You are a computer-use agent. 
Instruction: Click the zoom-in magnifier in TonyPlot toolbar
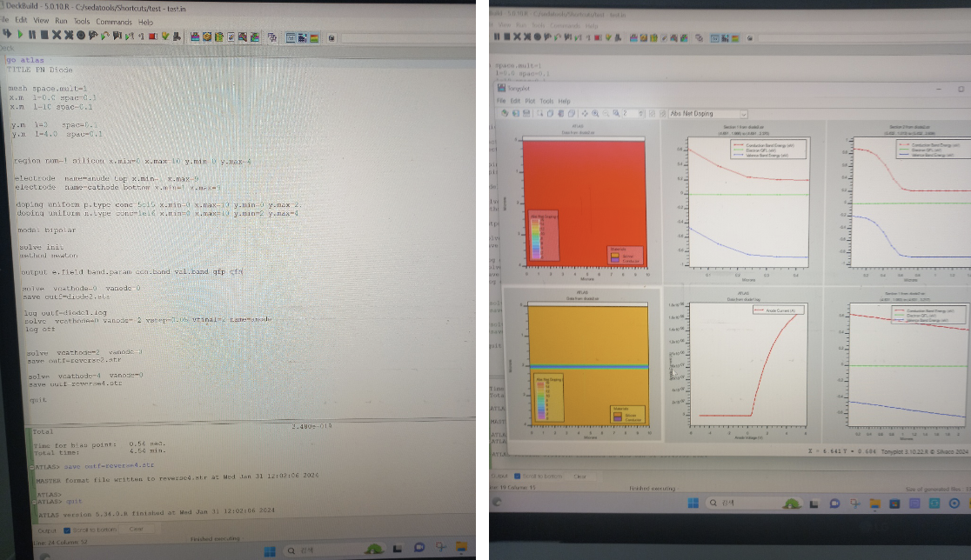[594, 114]
